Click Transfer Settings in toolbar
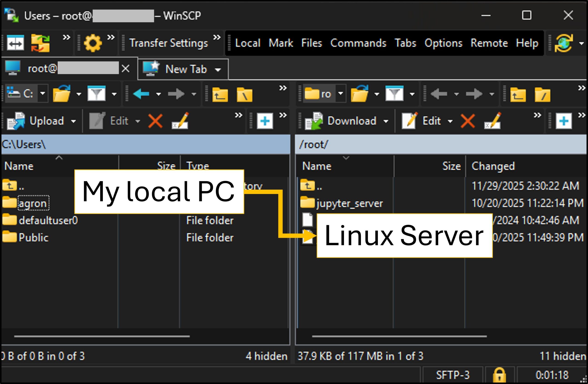The image size is (588, 384). 169,43
